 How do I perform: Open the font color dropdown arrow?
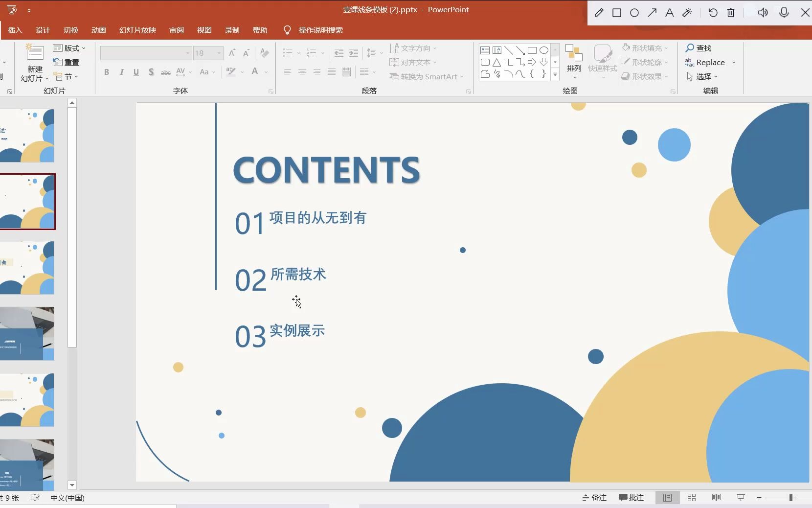(x=266, y=72)
